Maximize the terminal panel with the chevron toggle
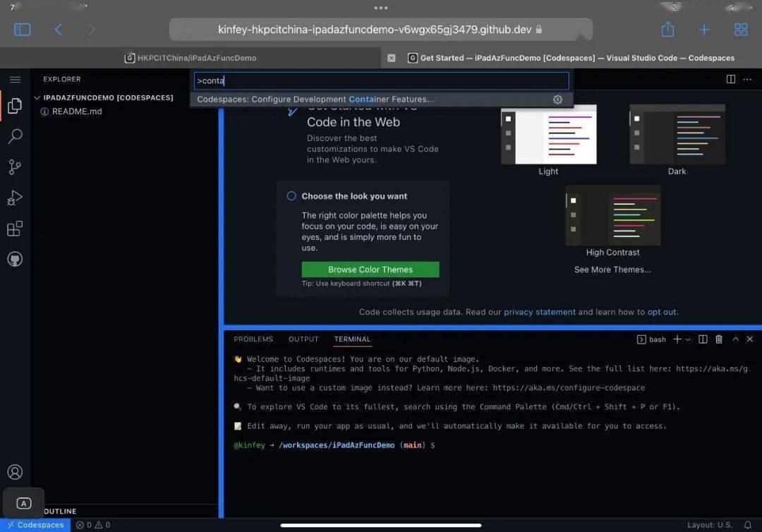Viewport: 762px width, 532px height. (x=735, y=339)
